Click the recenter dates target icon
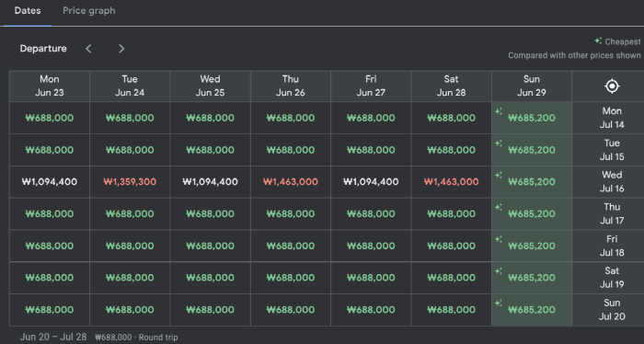Image resolution: width=644 pixels, height=344 pixels. coord(612,86)
